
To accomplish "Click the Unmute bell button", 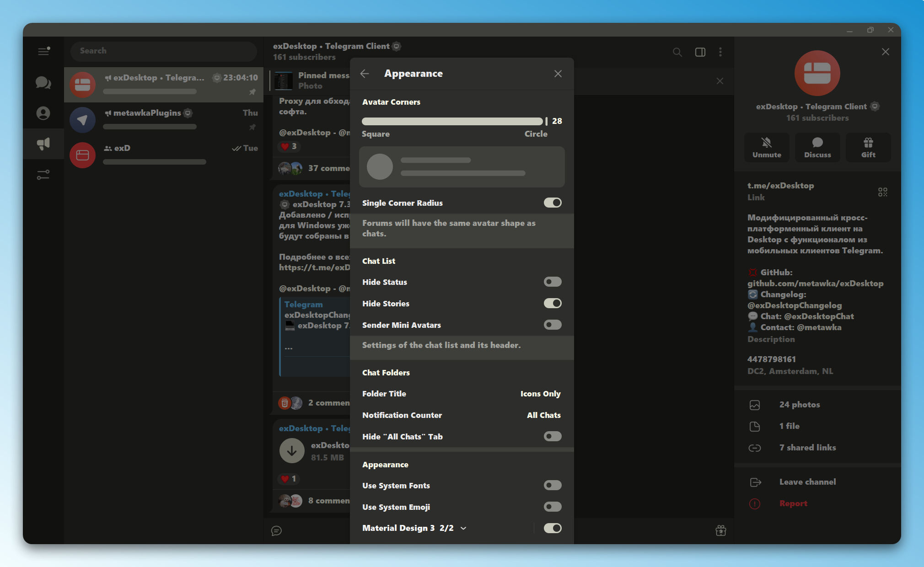I will point(767,147).
